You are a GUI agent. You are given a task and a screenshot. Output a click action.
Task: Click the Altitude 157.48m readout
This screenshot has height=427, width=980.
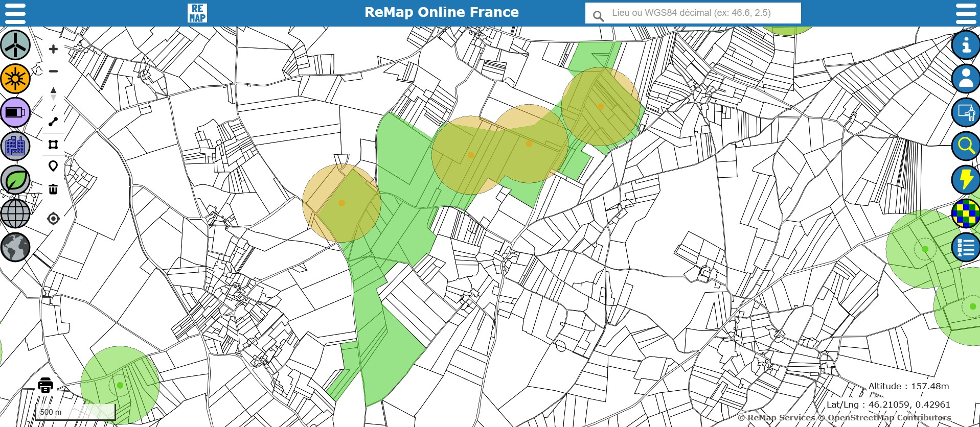(908, 386)
